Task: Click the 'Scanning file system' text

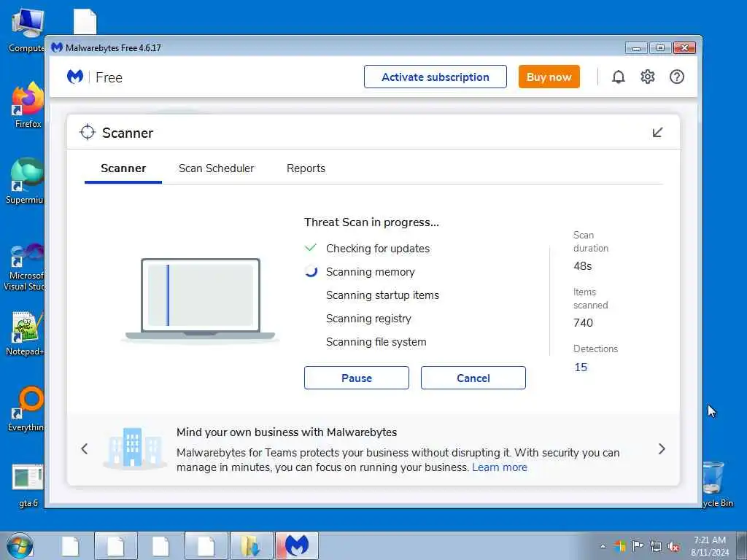Action: [376, 342]
